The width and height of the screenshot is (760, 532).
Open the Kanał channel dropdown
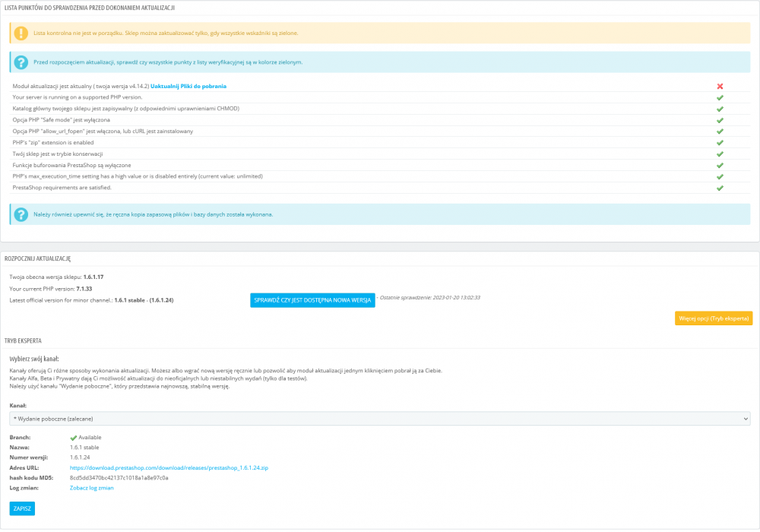click(379, 419)
